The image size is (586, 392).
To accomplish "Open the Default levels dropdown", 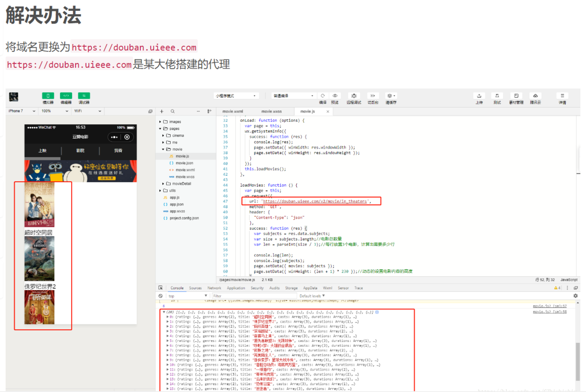I will coord(312,296).
